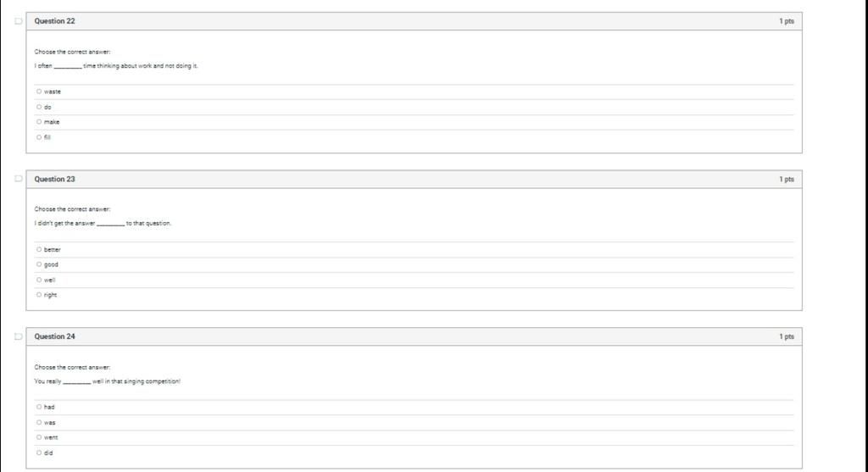This screenshot has width=868, height=472.
Task: Select 'did' for Question 24
Action: point(39,453)
